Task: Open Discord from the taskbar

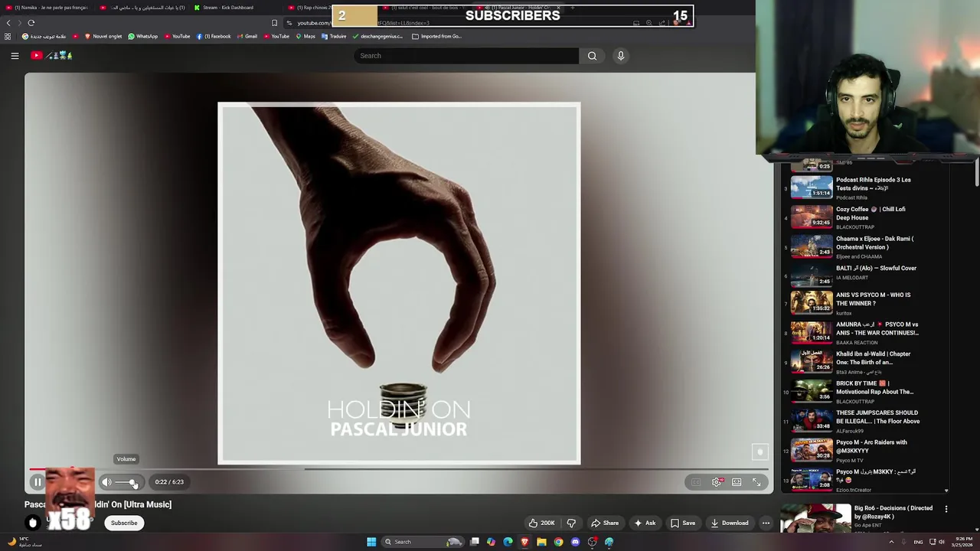Action: [575, 542]
